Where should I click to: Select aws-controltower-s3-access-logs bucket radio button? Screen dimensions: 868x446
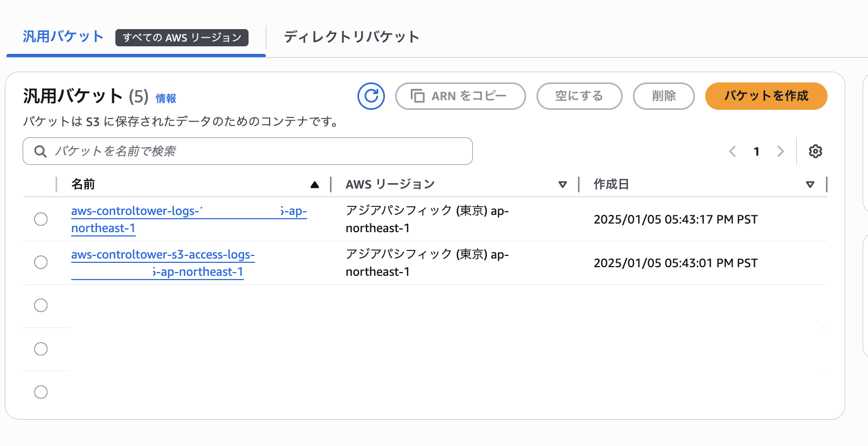click(41, 262)
